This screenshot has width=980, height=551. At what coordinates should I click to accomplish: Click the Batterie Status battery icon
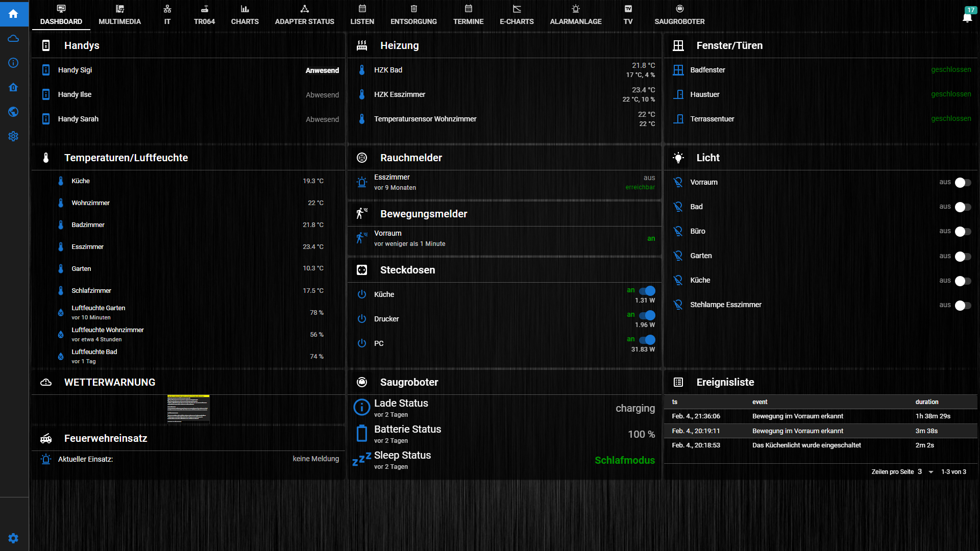click(x=362, y=433)
